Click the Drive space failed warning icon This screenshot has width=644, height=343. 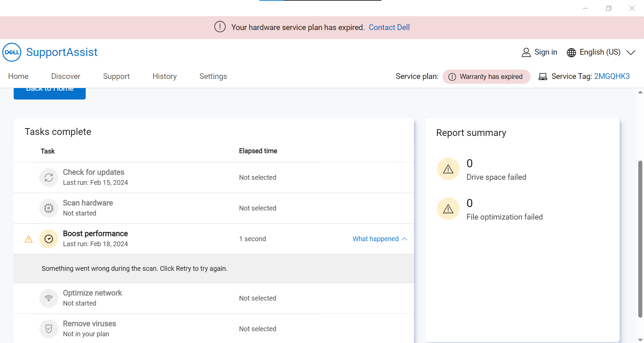448,169
